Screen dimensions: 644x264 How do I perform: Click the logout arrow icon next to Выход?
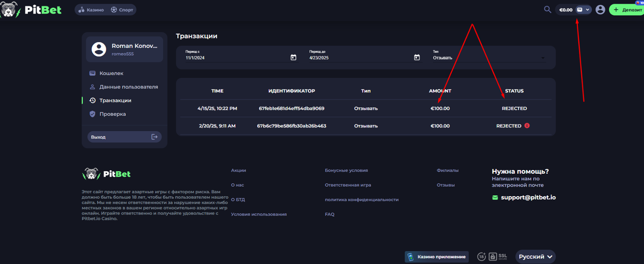(155, 137)
